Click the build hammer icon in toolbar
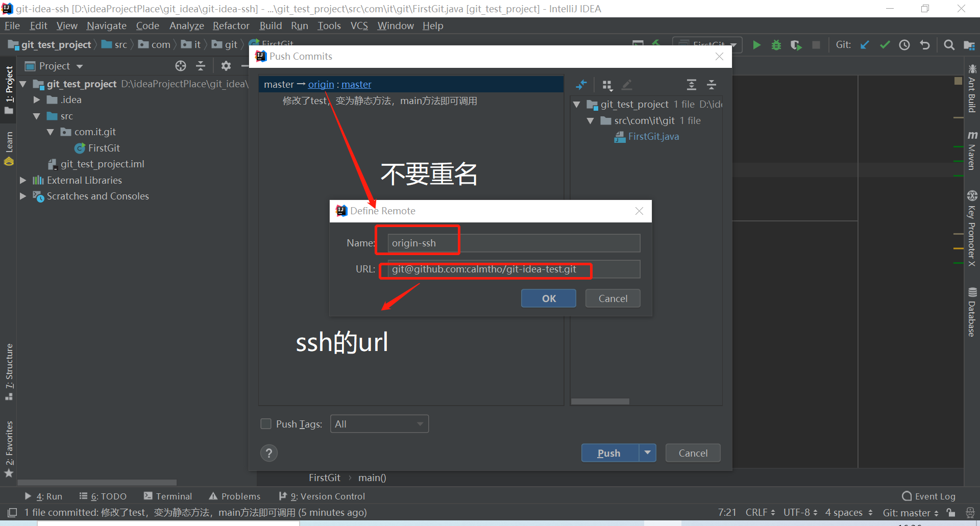 point(657,43)
